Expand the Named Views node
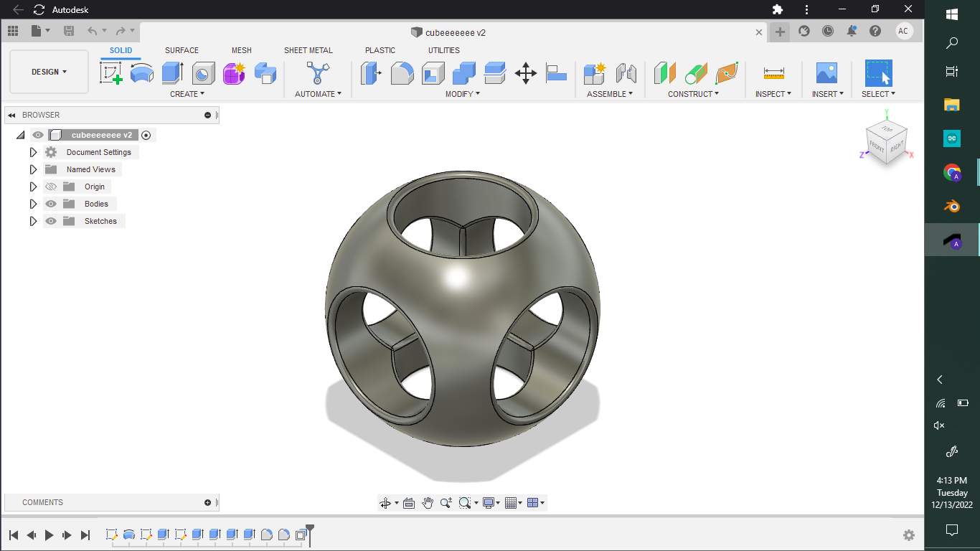This screenshot has width=980, height=551. [33, 169]
